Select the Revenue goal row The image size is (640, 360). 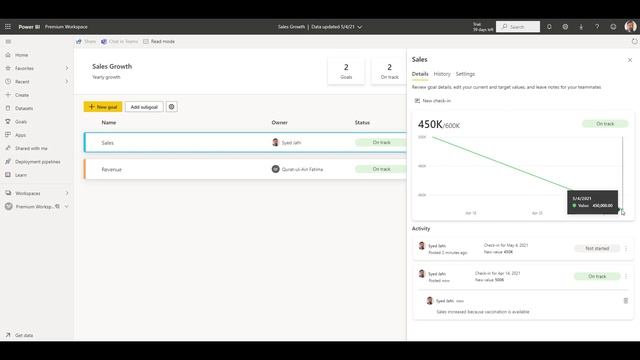click(245, 169)
